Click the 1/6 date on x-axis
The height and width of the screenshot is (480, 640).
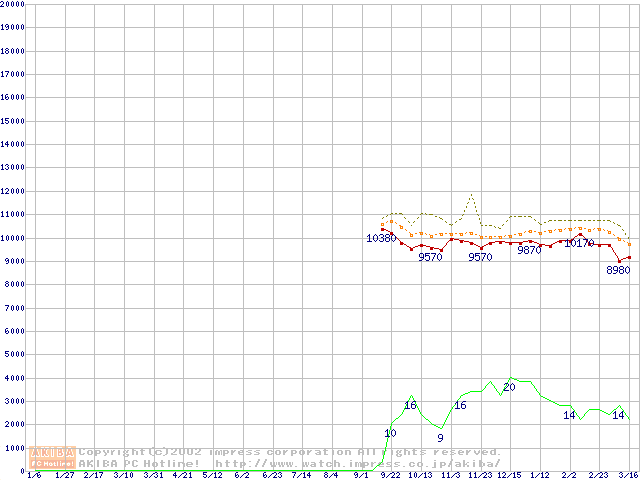[34, 476]
